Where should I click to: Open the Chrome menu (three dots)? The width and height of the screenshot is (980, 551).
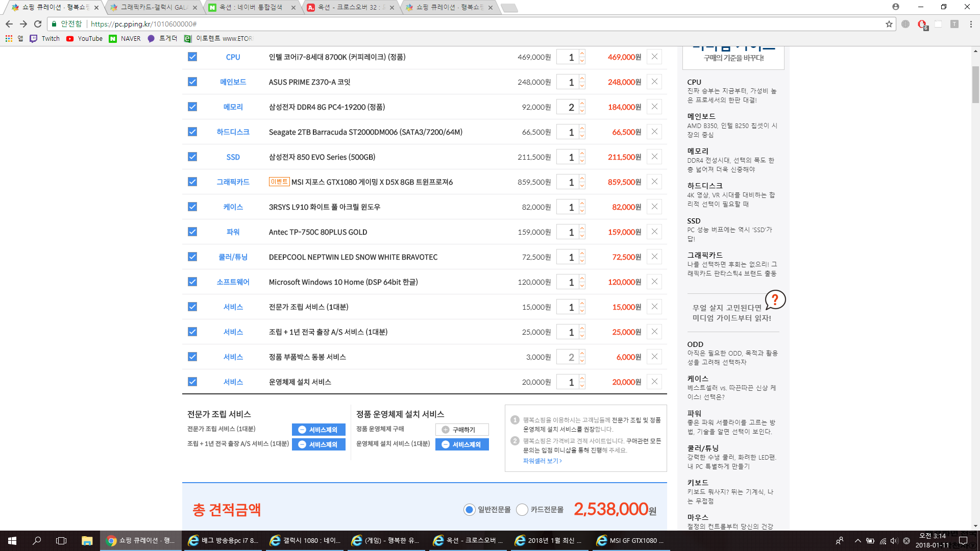(x=970, y=24)
